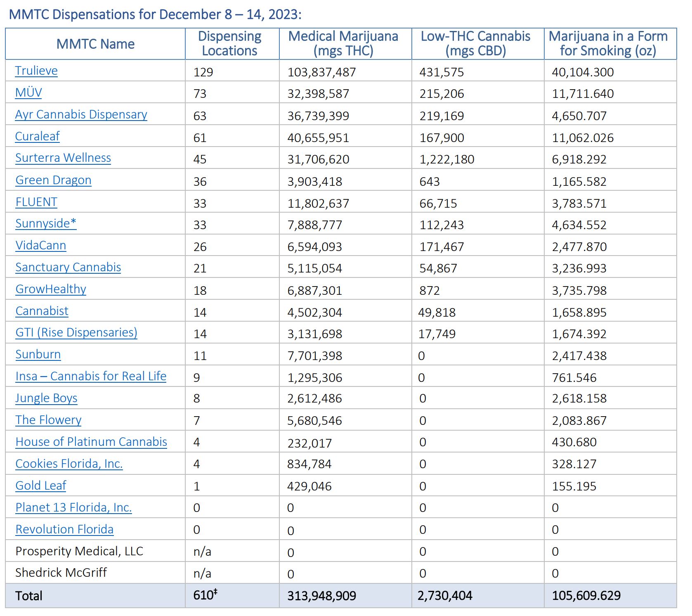Open The Flowery link
692x616 pixels.
click(48, 420)
